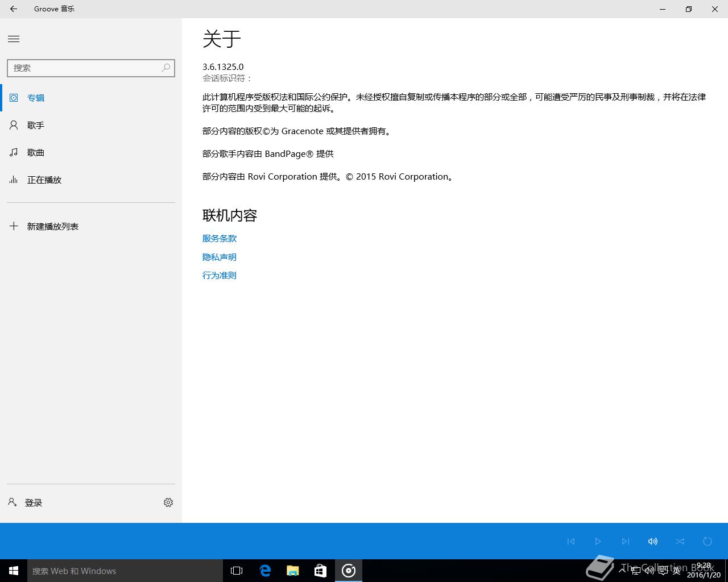
Task: Expand the hidden tray icons chevron
Action: [622, 571]
